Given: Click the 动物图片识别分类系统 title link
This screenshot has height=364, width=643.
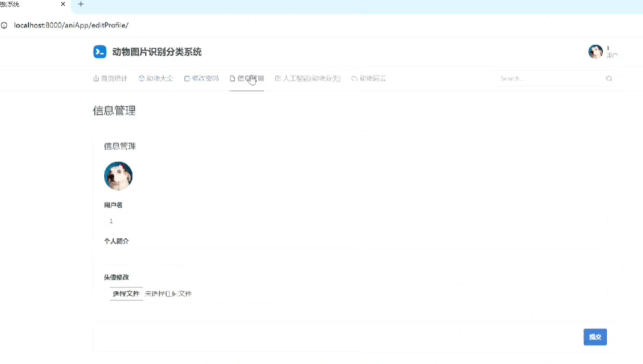Looking at the screenshot, I should click(x=157, y=52).
